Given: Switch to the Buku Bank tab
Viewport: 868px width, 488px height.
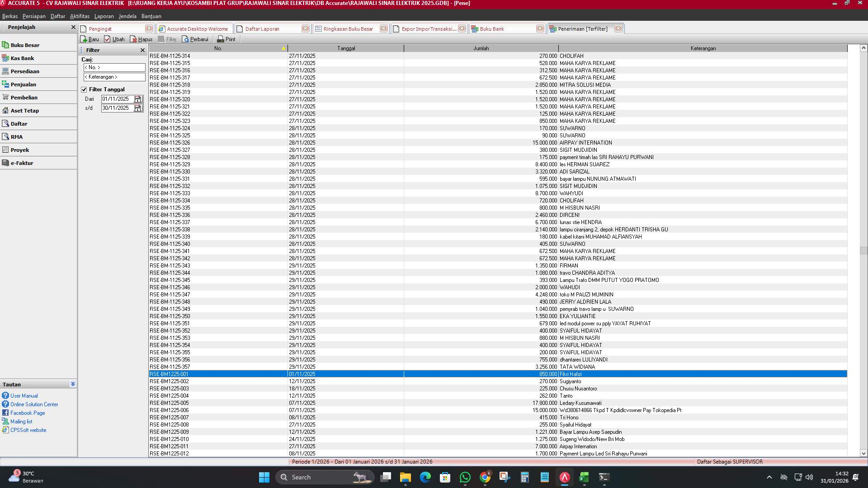Looking at the screenshot, I should [x=493, y=28].
